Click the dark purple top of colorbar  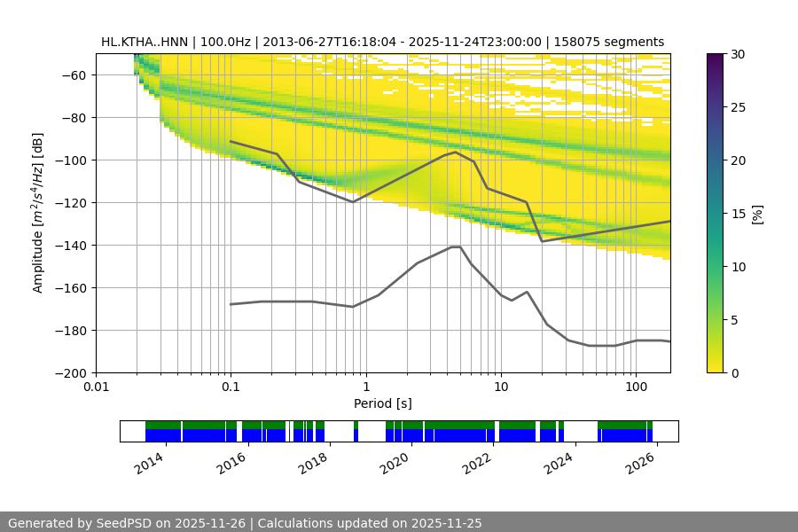pos(716,58)
